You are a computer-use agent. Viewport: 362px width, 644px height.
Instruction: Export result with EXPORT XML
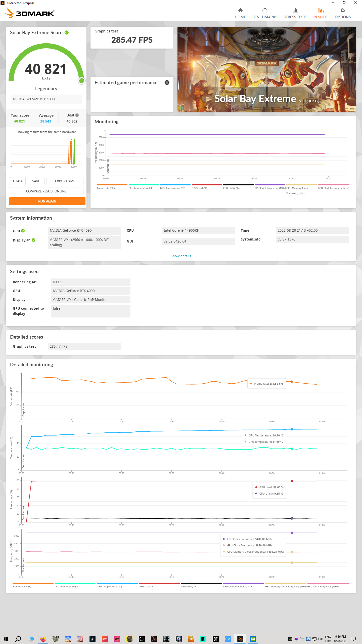pyautogui.click(x=65, y=181)
